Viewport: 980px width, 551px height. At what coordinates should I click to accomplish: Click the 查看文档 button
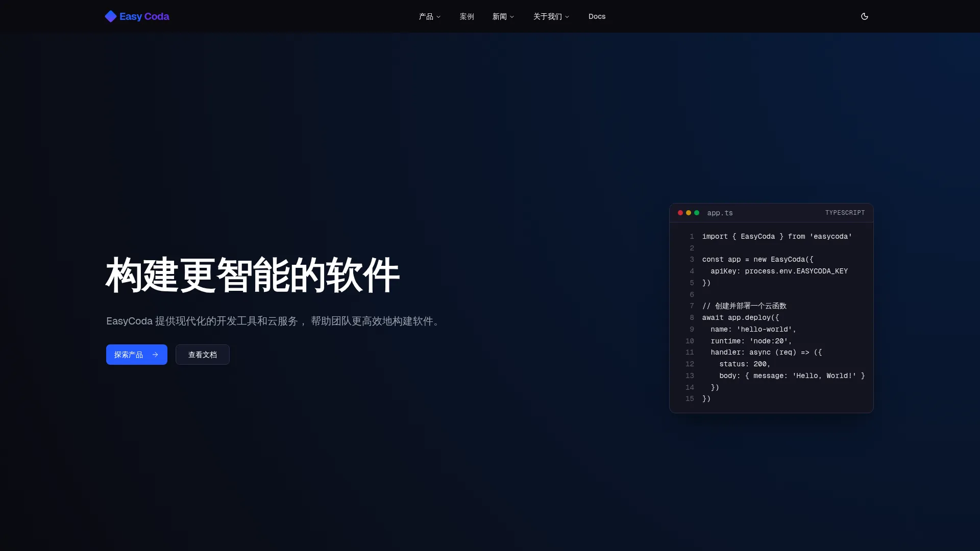coord(203,355)
